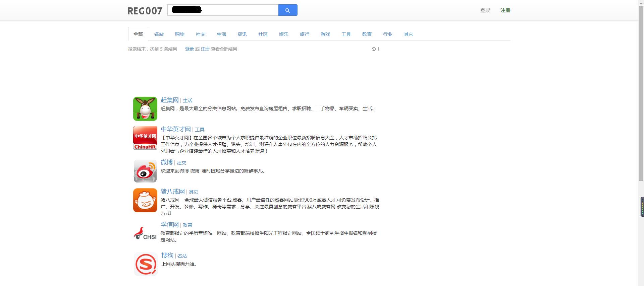
Task: Switch to the 行业 tab
Action: pos(388,34)
